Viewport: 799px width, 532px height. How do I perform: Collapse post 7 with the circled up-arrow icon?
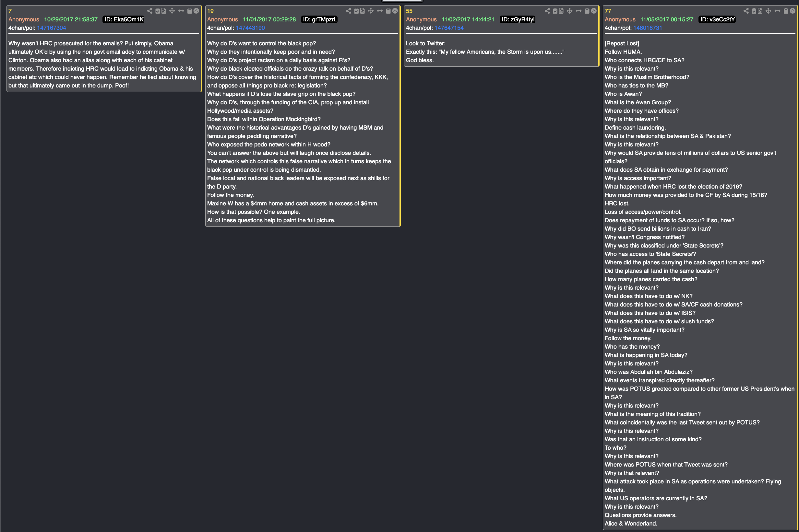point(196,11)
